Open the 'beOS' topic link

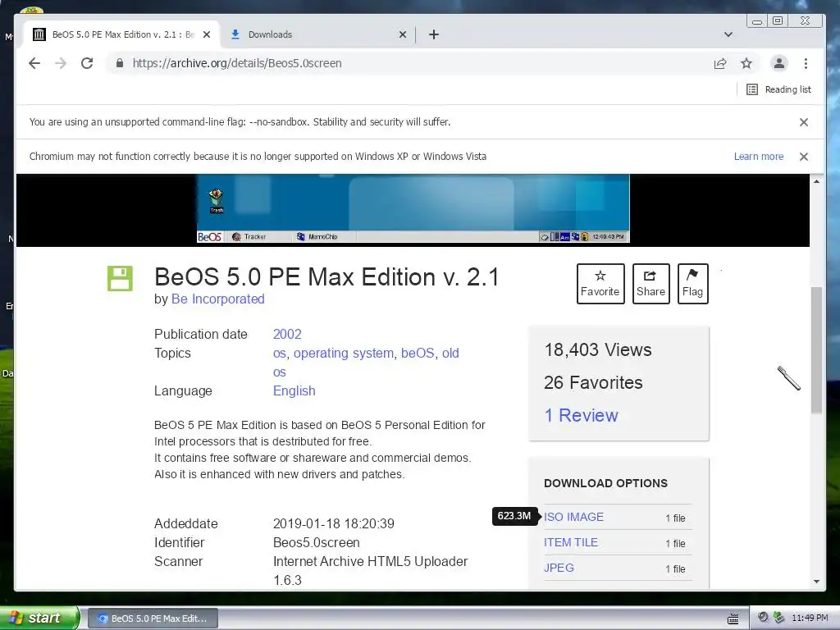coord(418,353)
